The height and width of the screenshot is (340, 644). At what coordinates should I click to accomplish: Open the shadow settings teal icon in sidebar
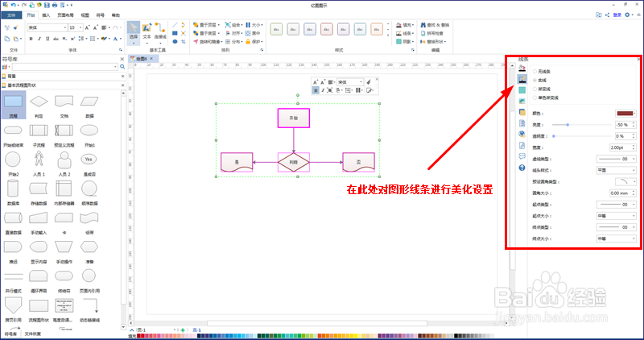(x=522, y=90)
